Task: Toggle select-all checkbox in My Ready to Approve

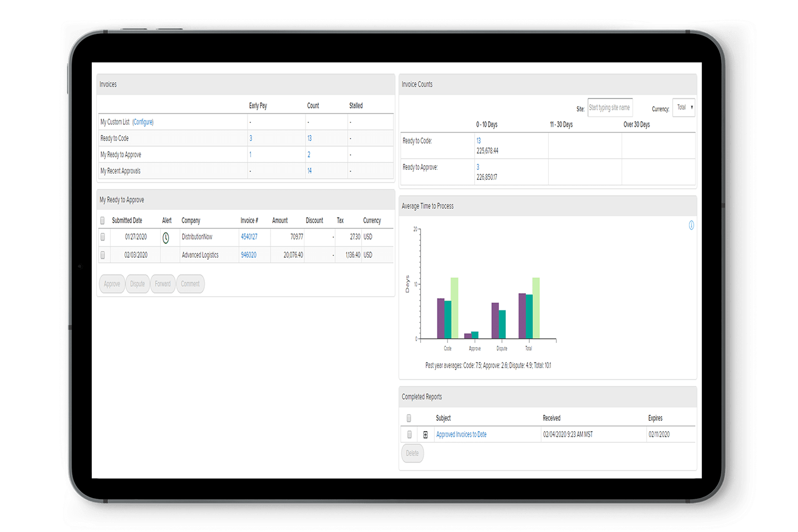Action: click(x=102, y=221)
